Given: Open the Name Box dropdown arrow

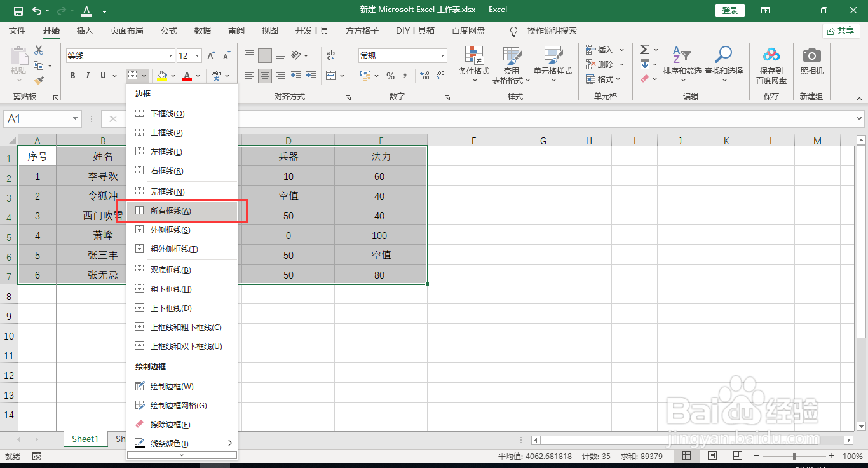Looking at the screenshot, I should coord(76,119).
